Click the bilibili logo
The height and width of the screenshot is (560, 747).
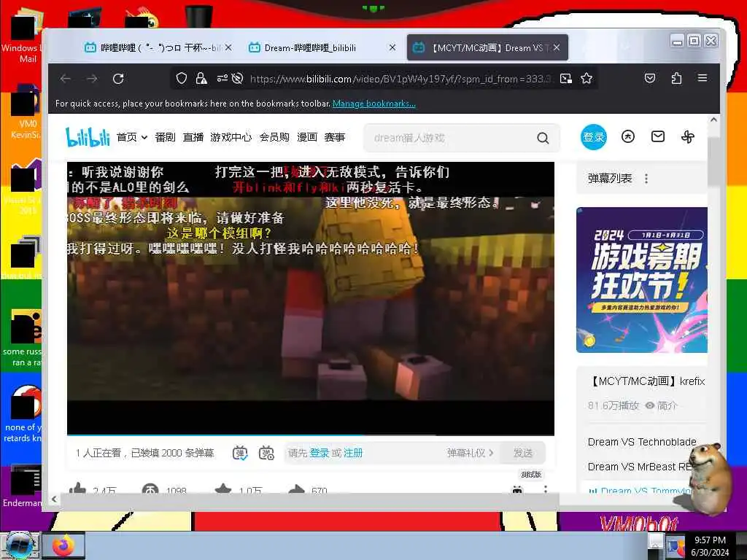[88, 137]
